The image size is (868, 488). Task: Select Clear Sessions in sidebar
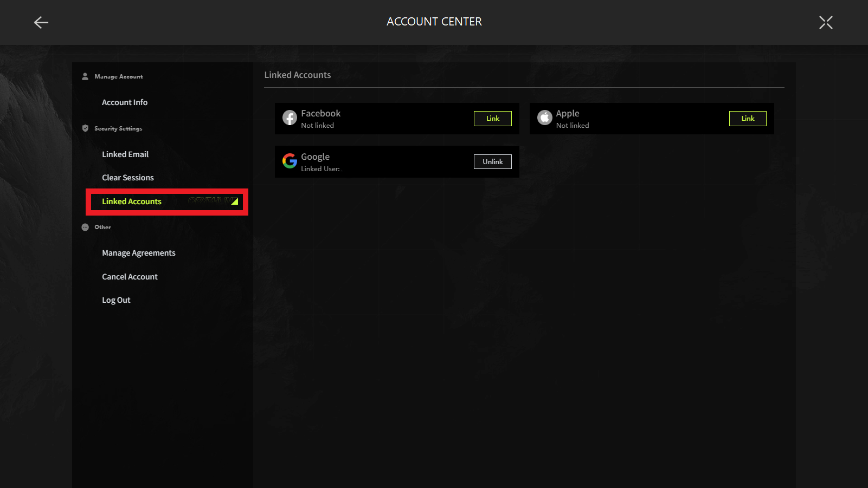tap(128, 178)
